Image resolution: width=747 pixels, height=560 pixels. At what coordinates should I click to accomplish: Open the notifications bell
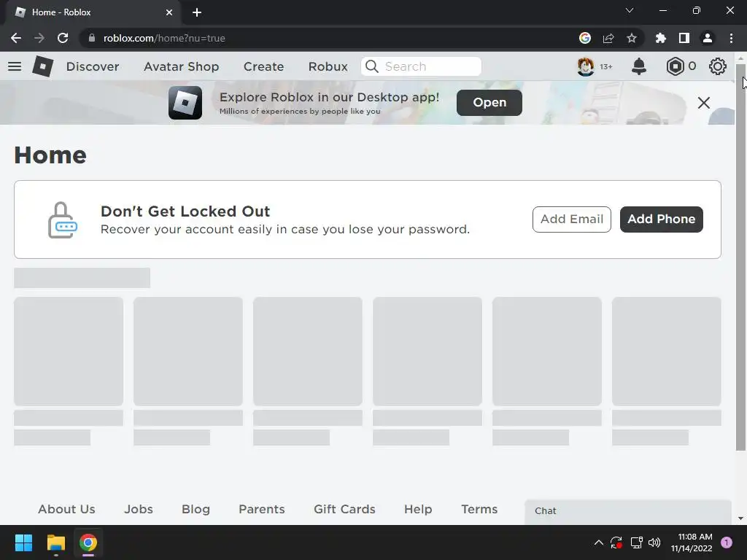tap(639, 66)
